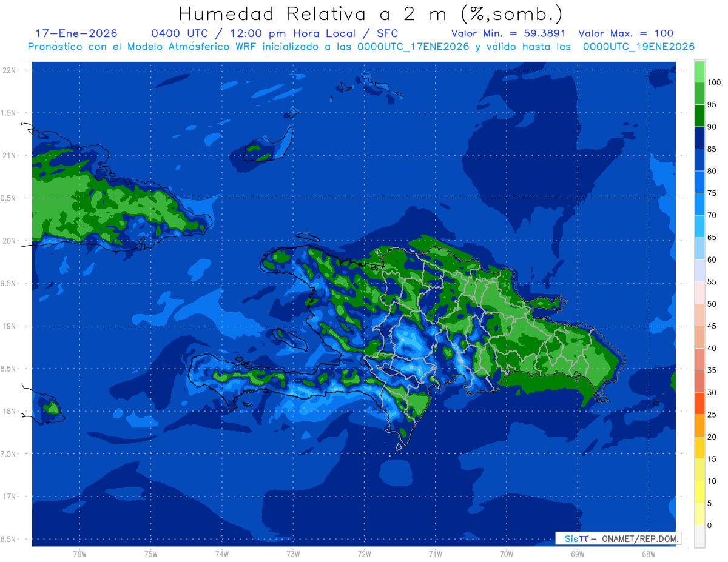Select the colorbar value label "85"
The image size is (728, 562).
712,149
